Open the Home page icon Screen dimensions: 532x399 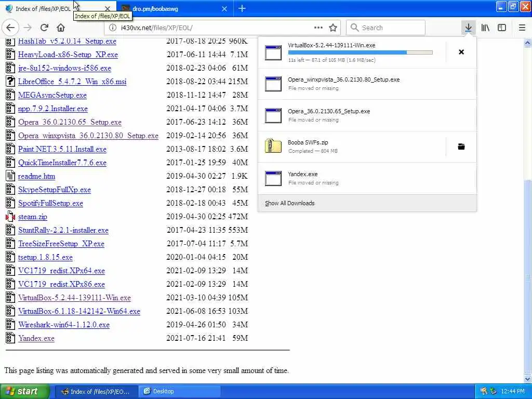[x=61, y=28]
